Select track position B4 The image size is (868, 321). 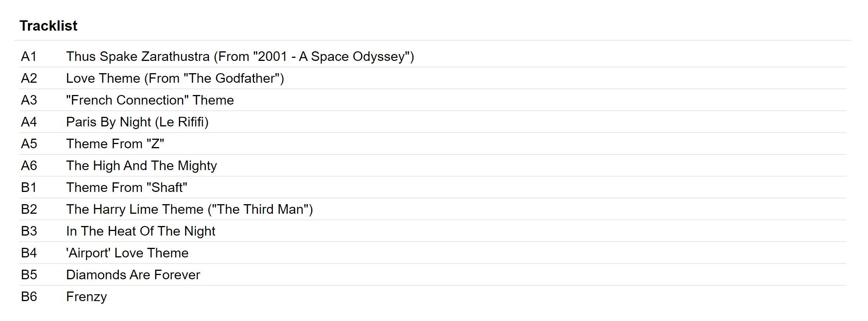[29, 253]
